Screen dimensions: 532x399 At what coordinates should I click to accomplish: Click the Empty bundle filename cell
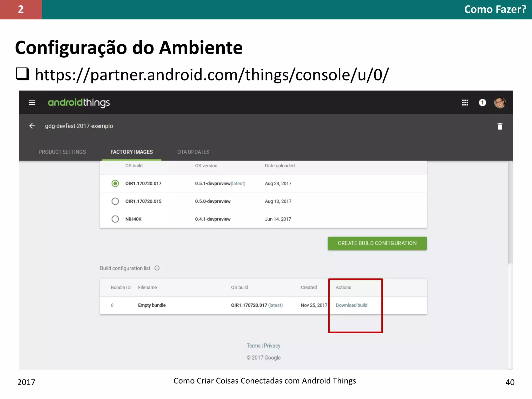pyautogui.click(x=152, y=305)
